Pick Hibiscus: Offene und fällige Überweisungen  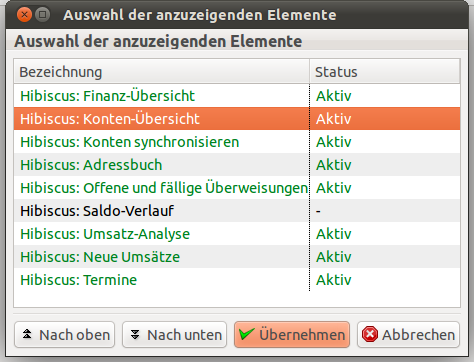point(237,188)
